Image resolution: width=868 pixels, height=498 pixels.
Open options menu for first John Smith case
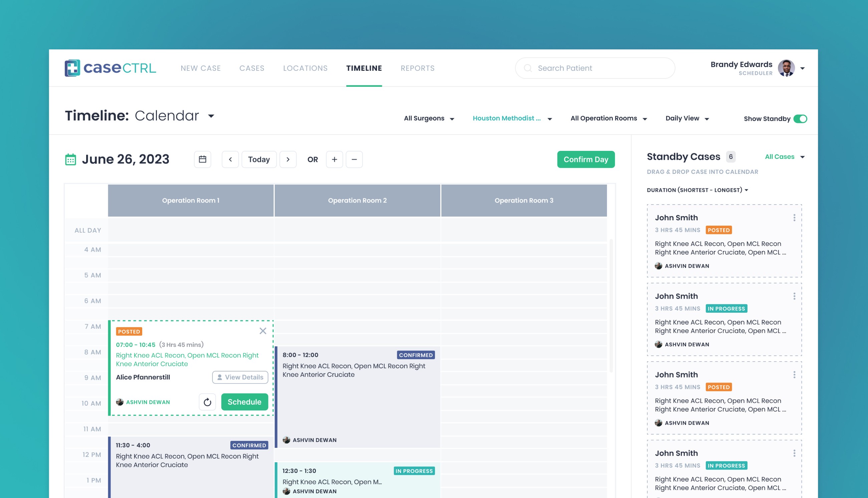pos(794,218)
